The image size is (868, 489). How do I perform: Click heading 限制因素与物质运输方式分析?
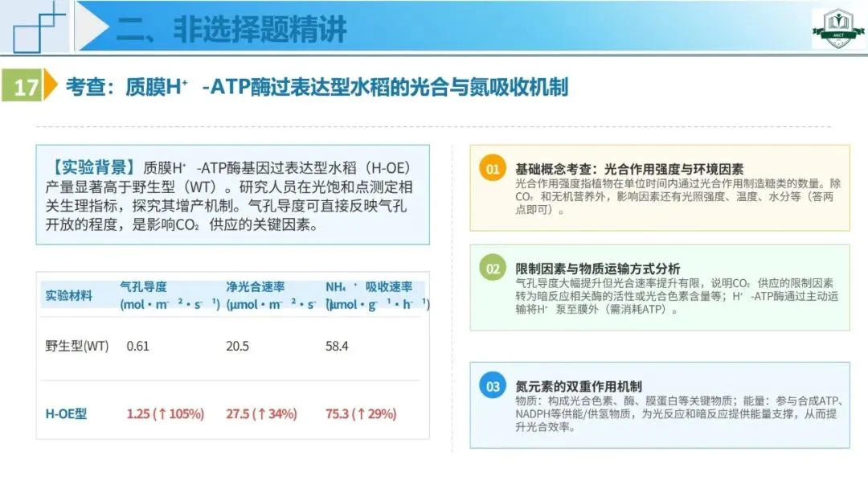[x=598, y=269]
